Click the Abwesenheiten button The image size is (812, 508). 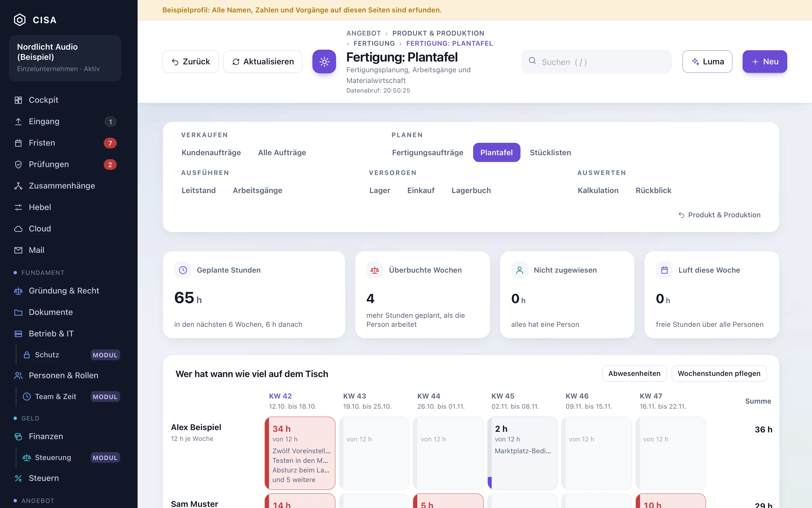634,374
